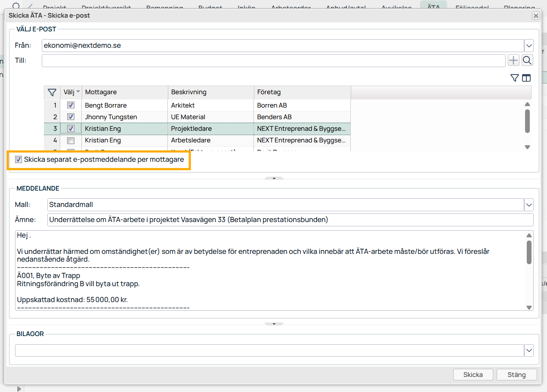
Task: Open the Budget tab
Action: (x=210, y=7)
